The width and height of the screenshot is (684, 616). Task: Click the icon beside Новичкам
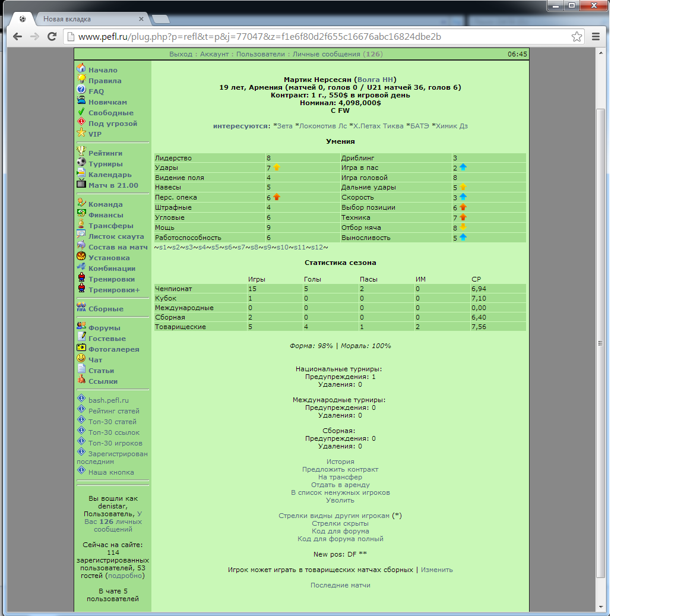click(x=81, y=101)
